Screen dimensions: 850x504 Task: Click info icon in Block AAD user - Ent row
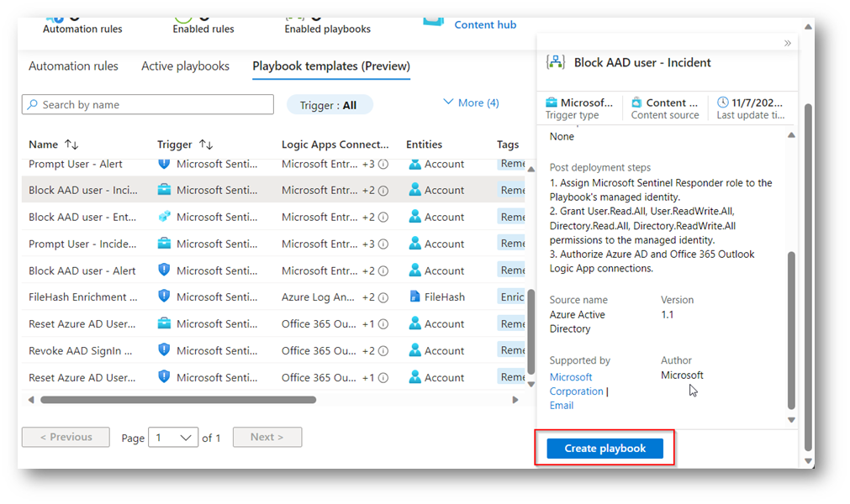pos(383,217)
